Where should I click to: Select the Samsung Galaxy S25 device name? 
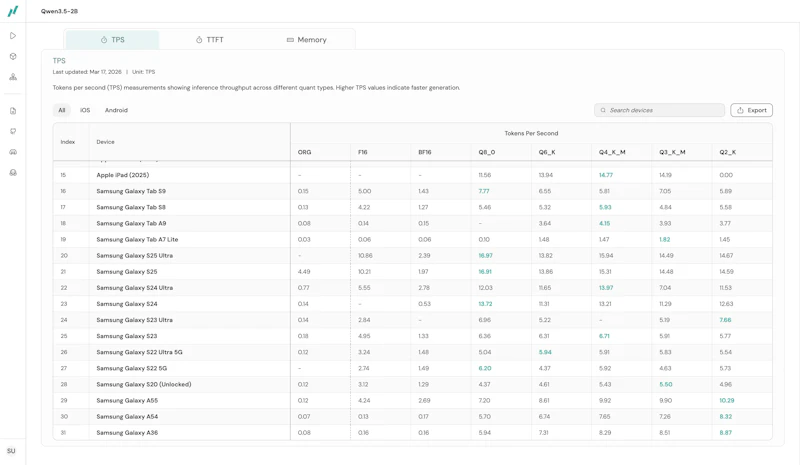pos(127,272)
